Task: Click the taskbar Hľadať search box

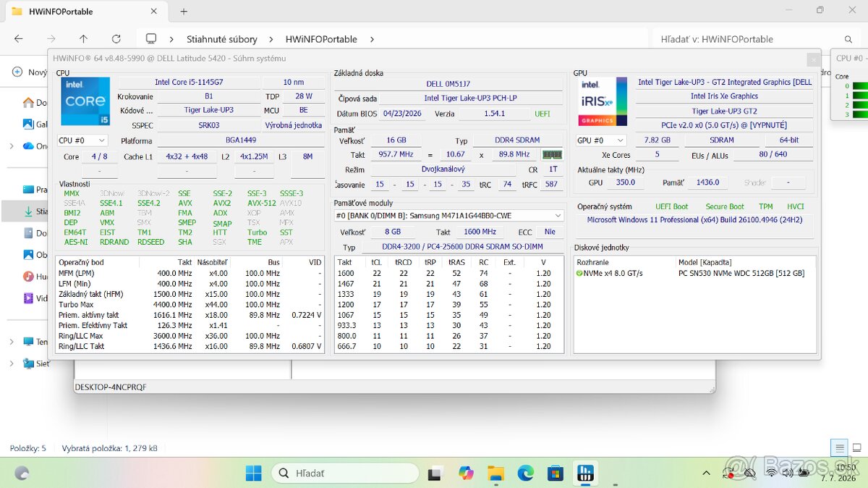Action: coord(346,473)
